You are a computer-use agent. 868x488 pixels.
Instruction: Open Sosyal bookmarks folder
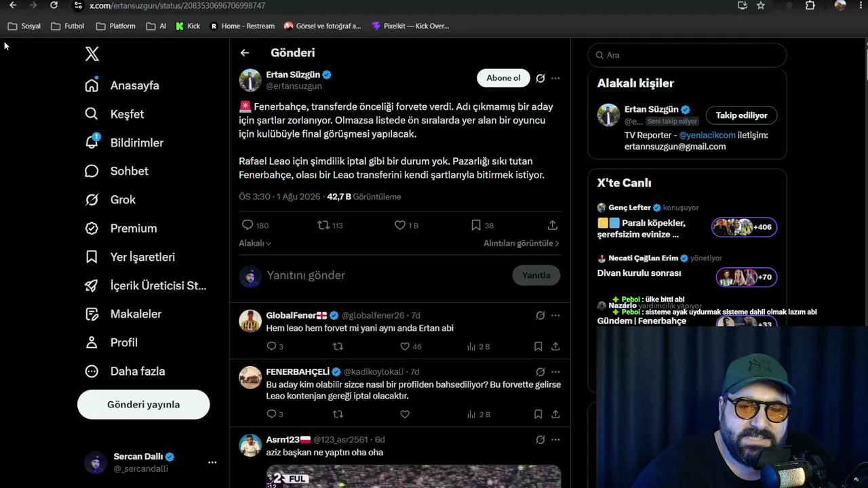[x=24, y=26]
